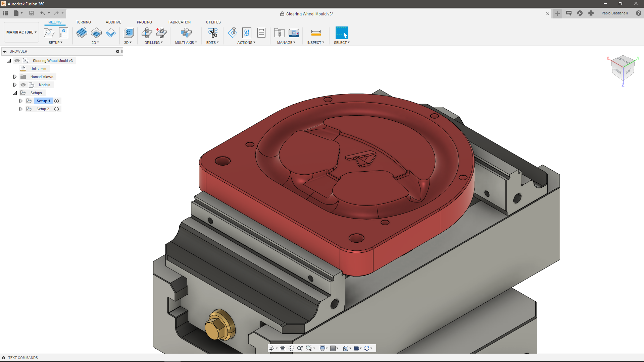This screenshot has width=644, height=362.
Task: Open the Tool Library icon under Manage
Action: [279, 33]
